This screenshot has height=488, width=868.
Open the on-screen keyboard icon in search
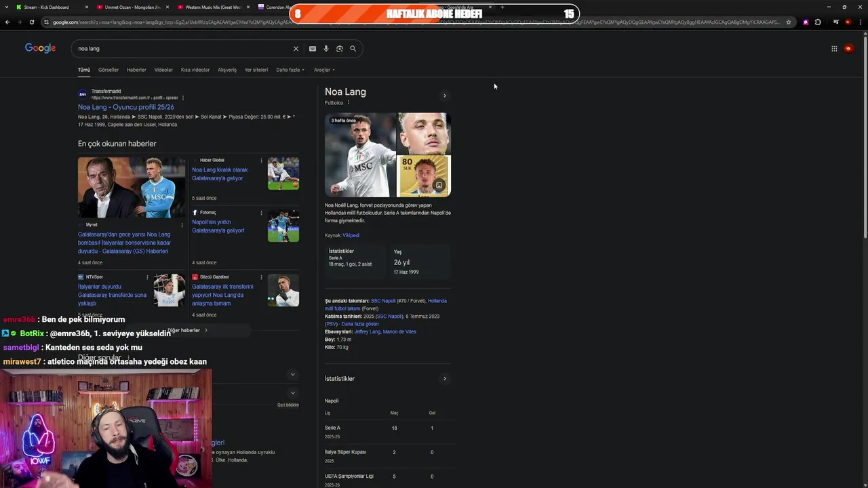pyautogui.click(x=313, y=49)
